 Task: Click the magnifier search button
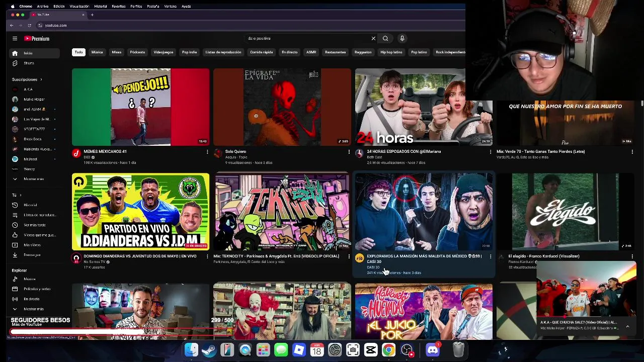coord(385,38)
